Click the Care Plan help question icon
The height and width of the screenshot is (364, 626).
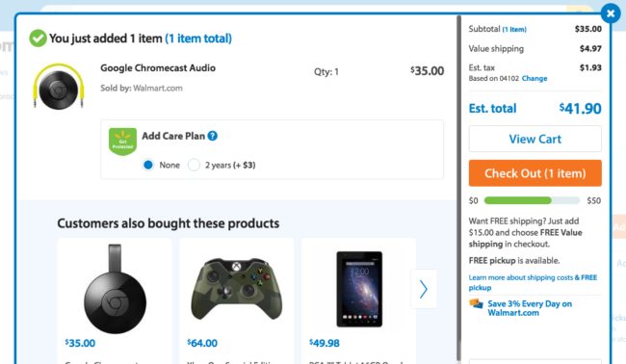click(x=213, y=136)
